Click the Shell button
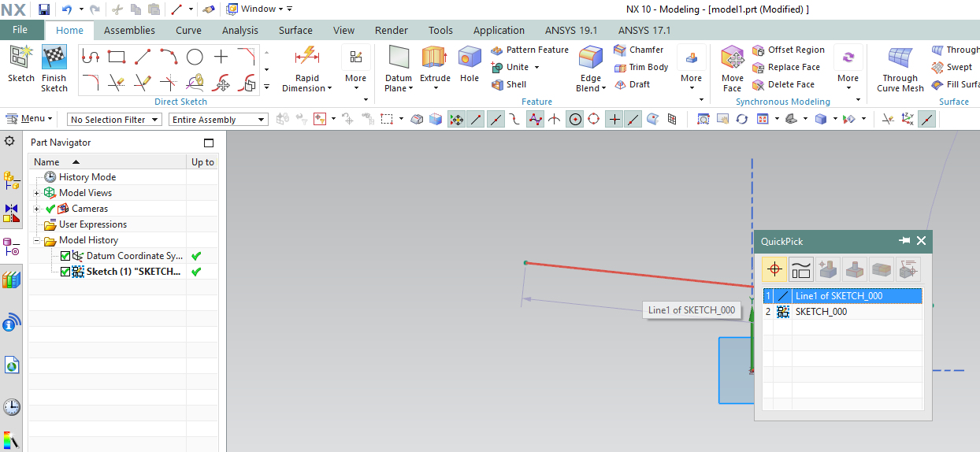Screen dimensions: 980x452 click(509, 84)
